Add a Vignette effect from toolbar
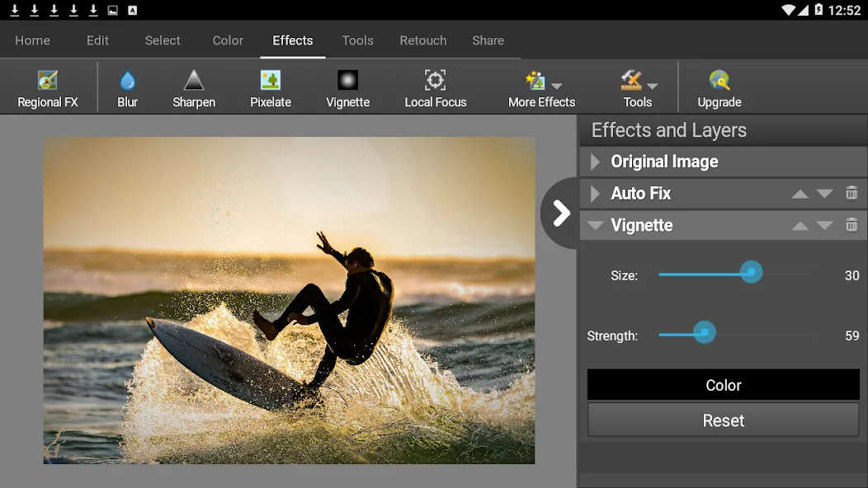Screen dimensions: 868x488 [x=347, y=88]
